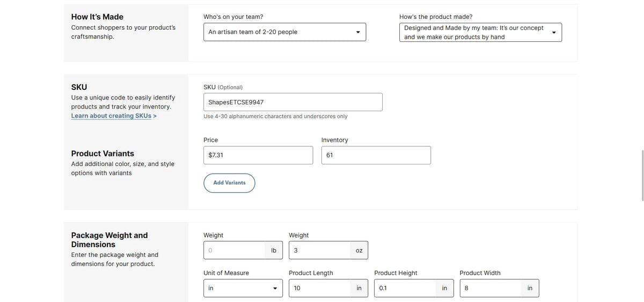Screen dimensions: 644x302
Task: Click the 'How It's Made' heading
Action: 97,17
